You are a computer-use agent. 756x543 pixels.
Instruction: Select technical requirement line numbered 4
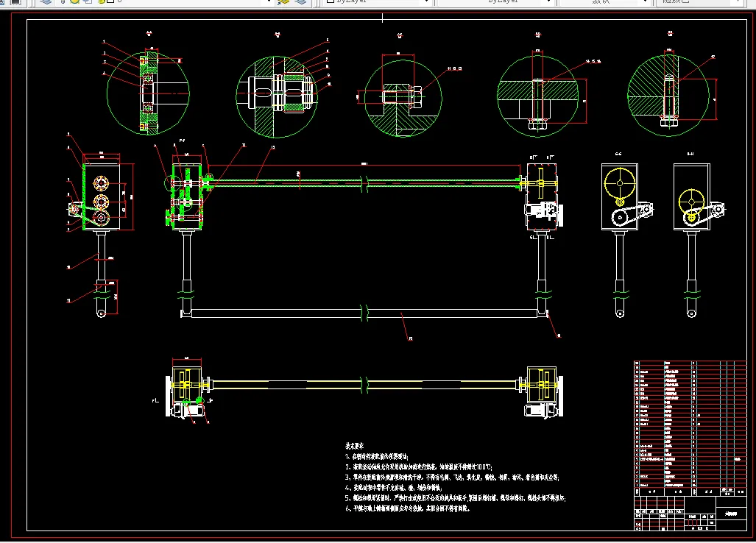point(393,488)
